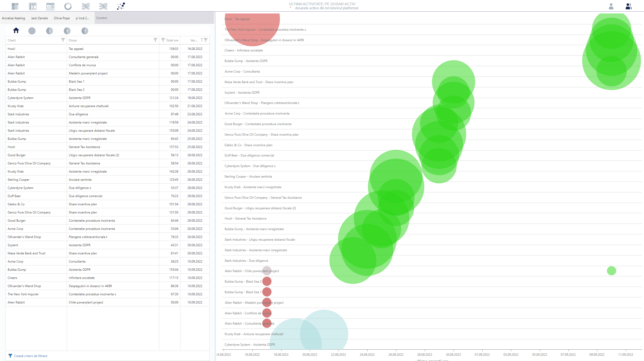Click the gray bubble on Chile powerplant project
The image size is (644, 361).
267,271
